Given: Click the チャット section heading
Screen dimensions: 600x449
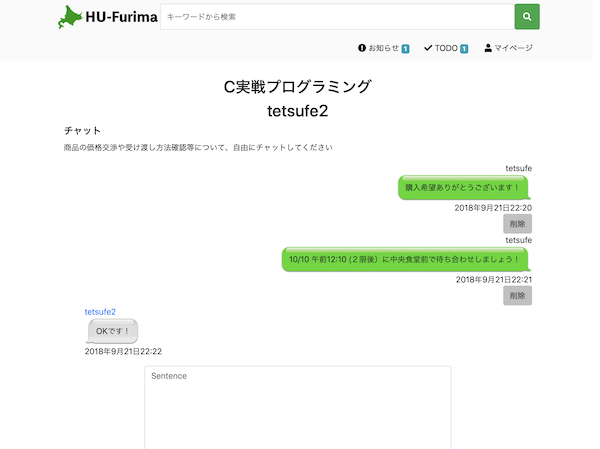Looking at the screenshot, I should coord(82,131).
